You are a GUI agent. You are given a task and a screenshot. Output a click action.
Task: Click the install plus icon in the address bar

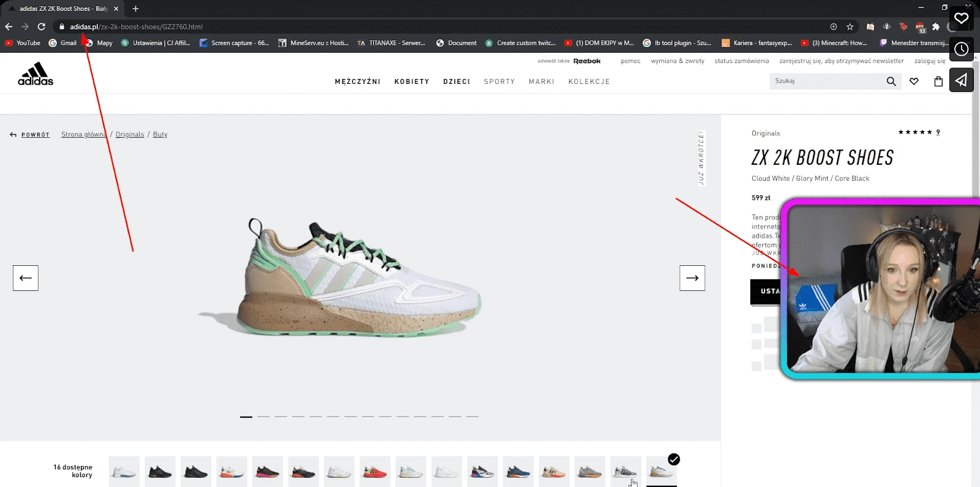coord(834,26)
